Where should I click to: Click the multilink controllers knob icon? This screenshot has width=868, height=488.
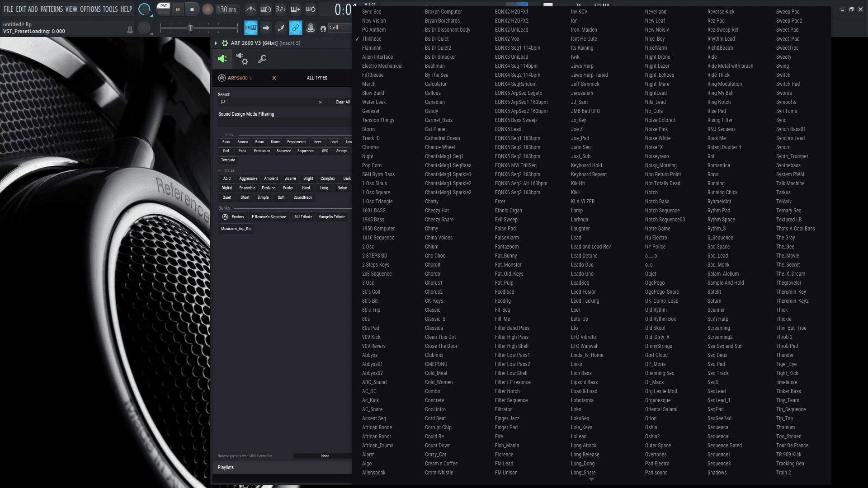(311, 28)
